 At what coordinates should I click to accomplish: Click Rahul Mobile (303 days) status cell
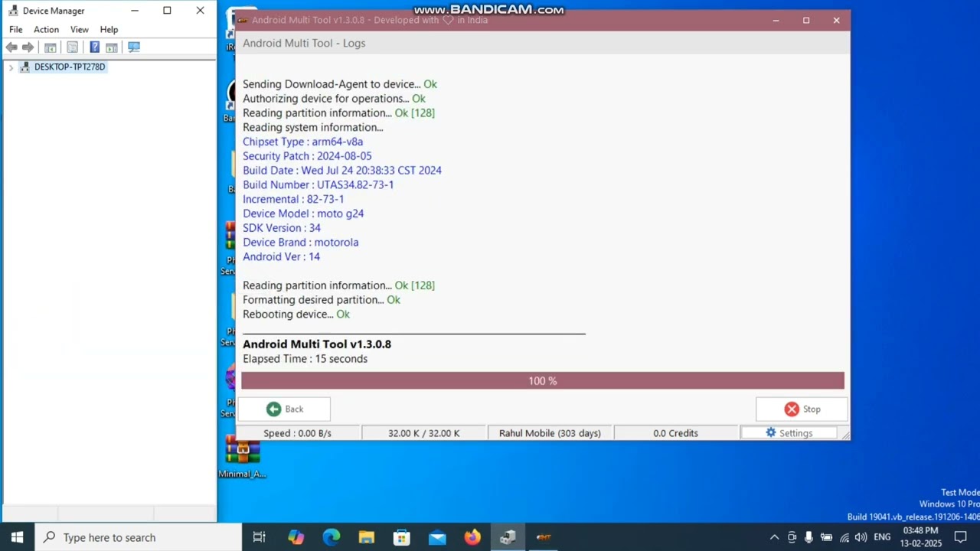coord(550,433)
